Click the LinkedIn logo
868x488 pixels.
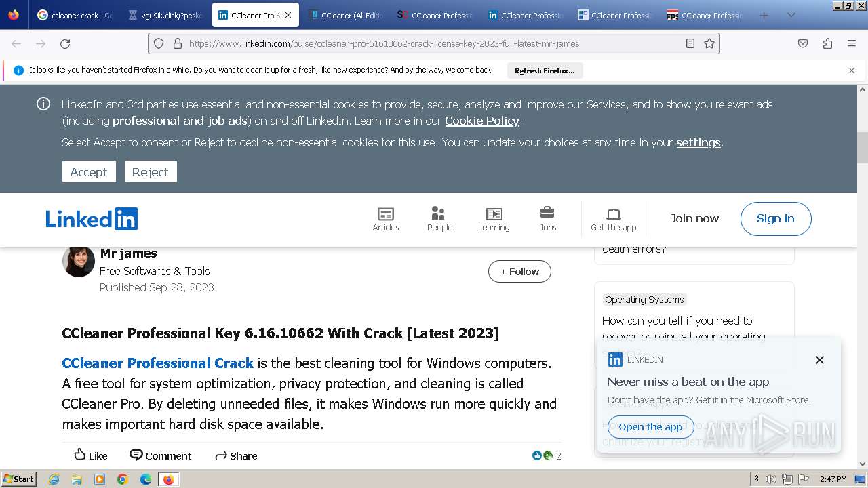tap(92, 219)
